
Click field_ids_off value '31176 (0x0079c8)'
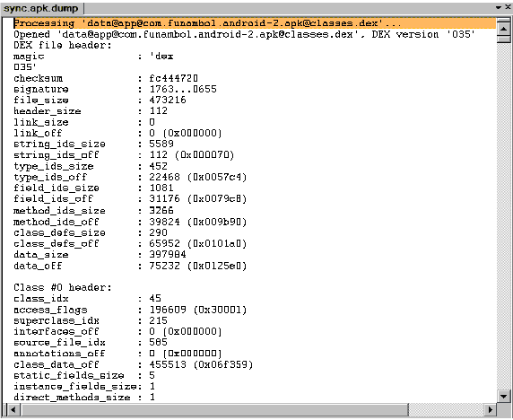pyautogui.click(x=198, y=199)
